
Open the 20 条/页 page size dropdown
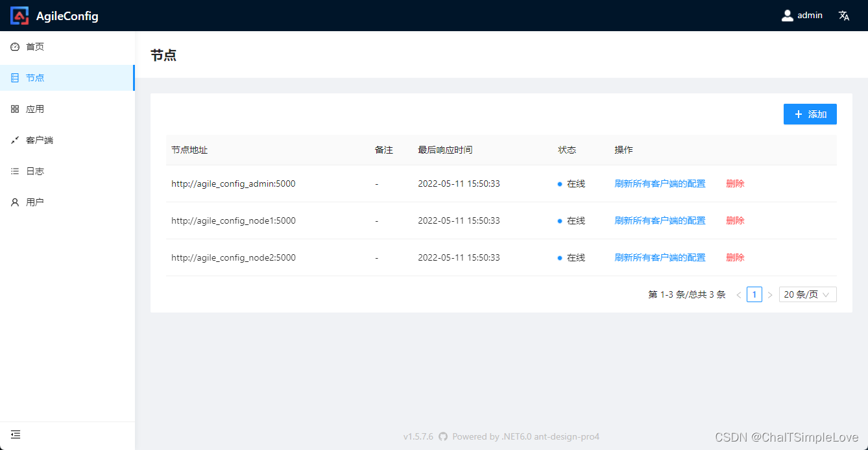click(807, 294)
